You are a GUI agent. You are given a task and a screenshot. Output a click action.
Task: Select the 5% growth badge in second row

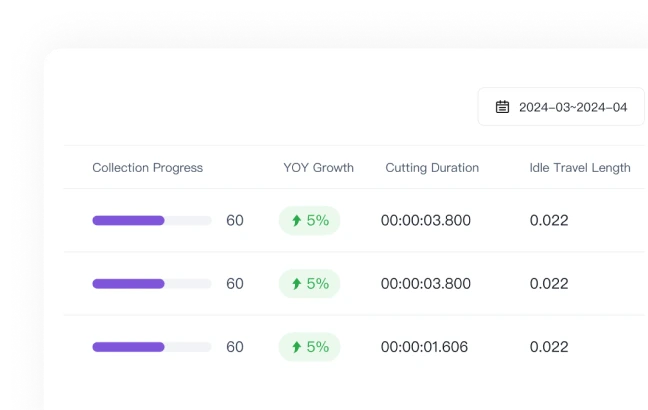(310, 284)
